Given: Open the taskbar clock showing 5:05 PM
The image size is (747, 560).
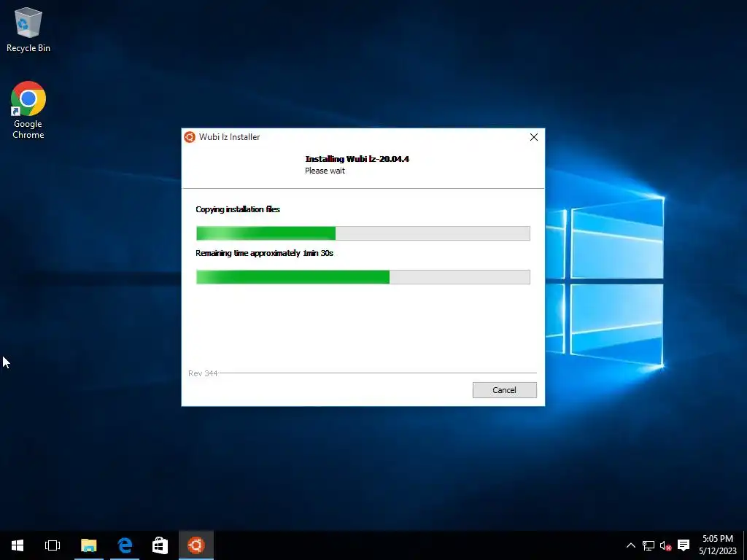Looking at the screenshot, I should pos(718,545).
